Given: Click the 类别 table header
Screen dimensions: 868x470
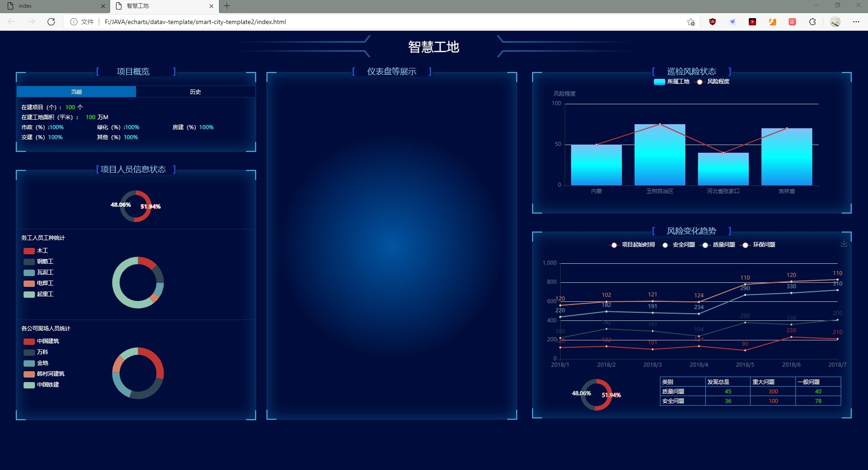Looking at the screenshot, I should pos(668,382).
